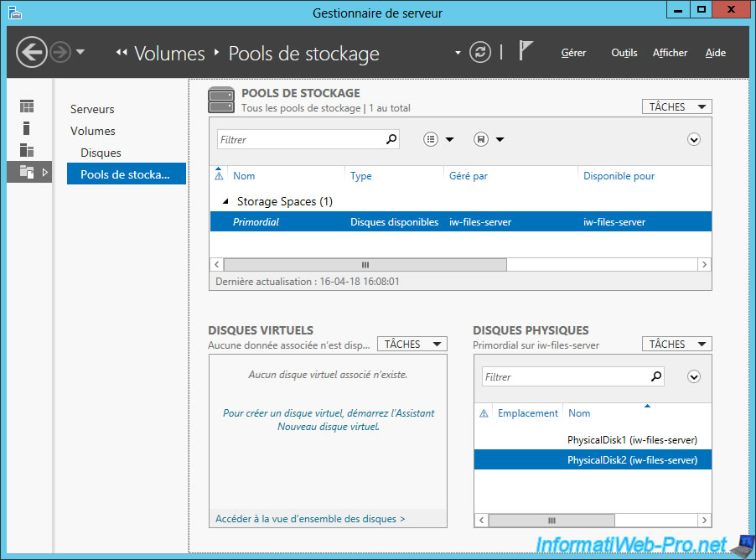
Task: Expand the storage pools filter chevron
Action: tap(693, 139)
